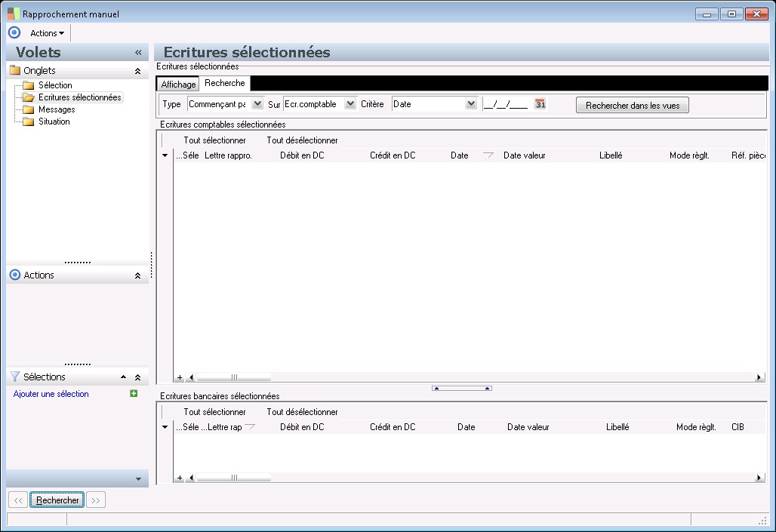This screenshot has height=532, width=776.
Task: Click Tout désélectionner in comptables list
Action: click(x=303, y=140)
